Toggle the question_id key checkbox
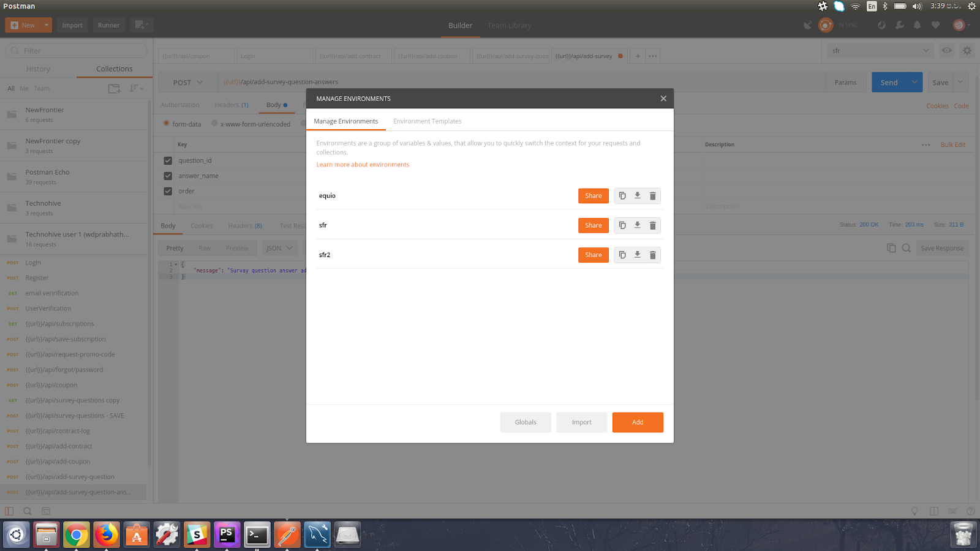Viewport: 980px width, 551px height. pyautogui.click(x=167, y=160)
